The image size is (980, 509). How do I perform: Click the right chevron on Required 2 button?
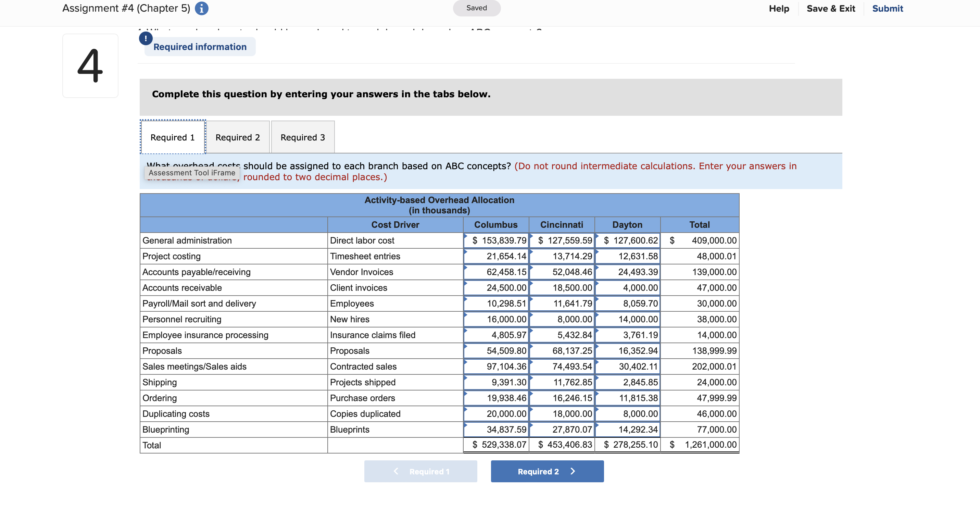click(x=573, y=471)
